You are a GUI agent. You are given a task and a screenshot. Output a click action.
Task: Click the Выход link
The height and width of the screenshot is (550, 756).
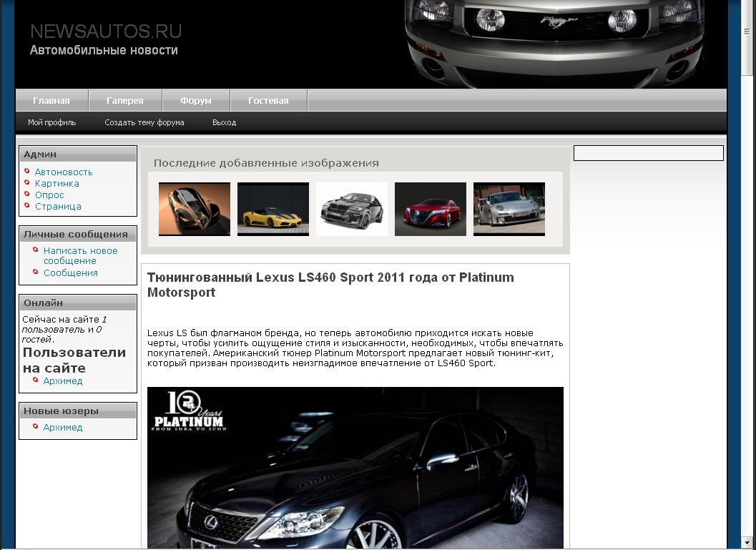[224, 122]
